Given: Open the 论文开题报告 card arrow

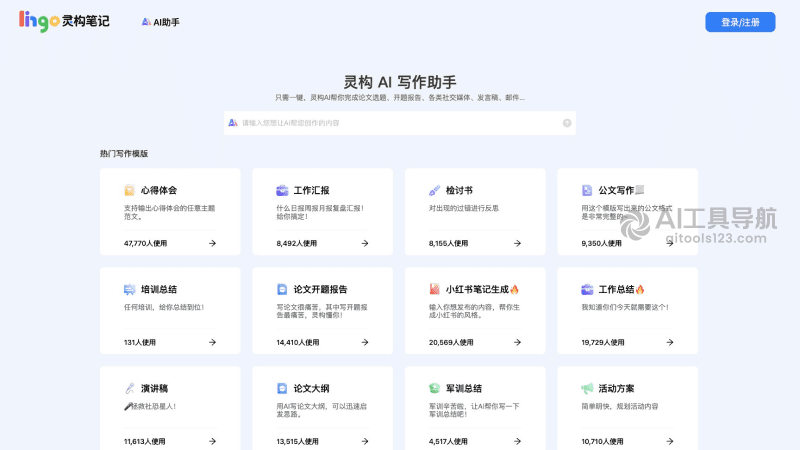Looking at the screenshot, I should coord(365,342).
